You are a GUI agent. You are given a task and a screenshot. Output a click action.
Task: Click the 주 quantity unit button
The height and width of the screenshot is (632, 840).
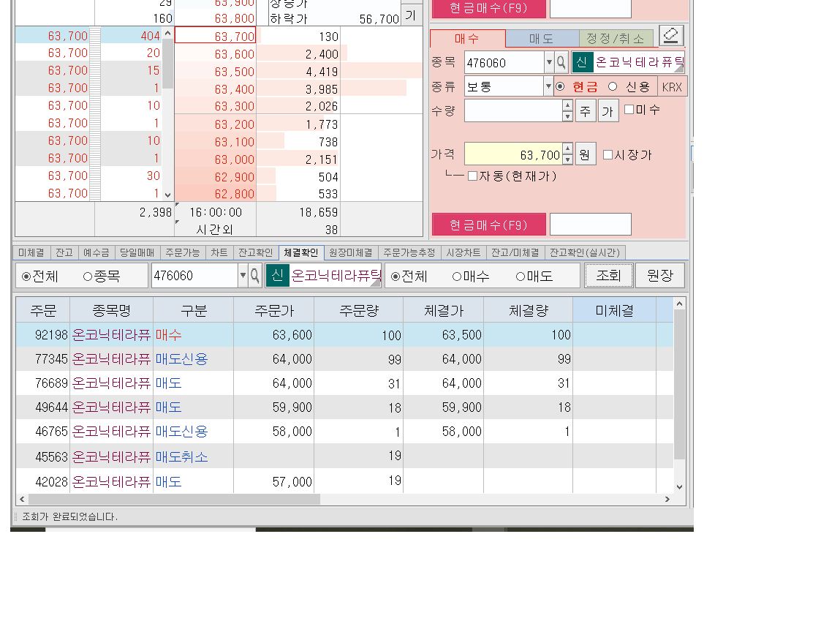(586, 110)
